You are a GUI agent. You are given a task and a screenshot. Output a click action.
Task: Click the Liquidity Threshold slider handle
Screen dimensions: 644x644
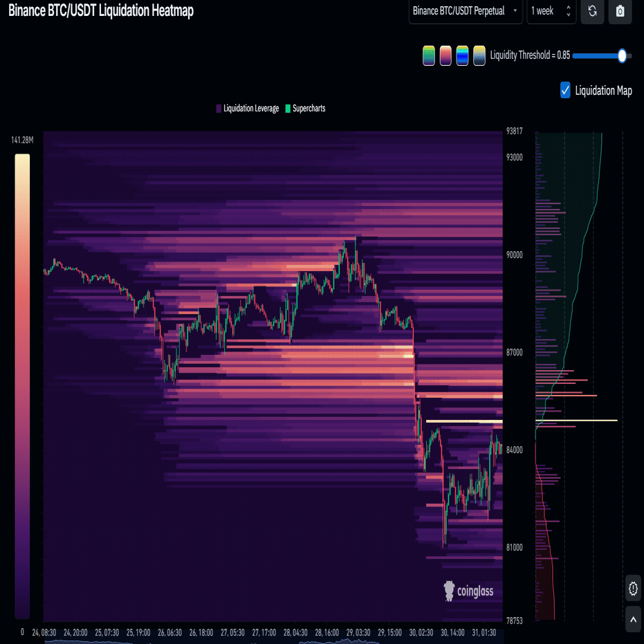pyautogui.click(x=622, y=55)
